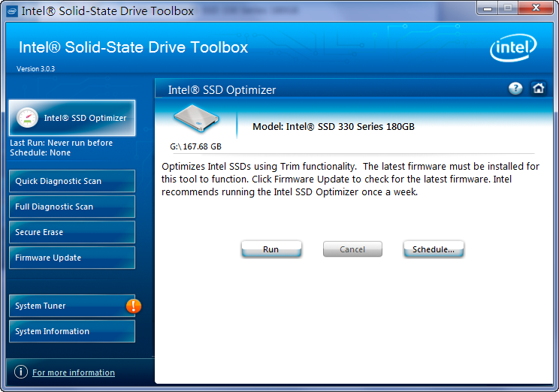Open the Schedule... dialog
559x392 pixels.
(x=434, y=249)
